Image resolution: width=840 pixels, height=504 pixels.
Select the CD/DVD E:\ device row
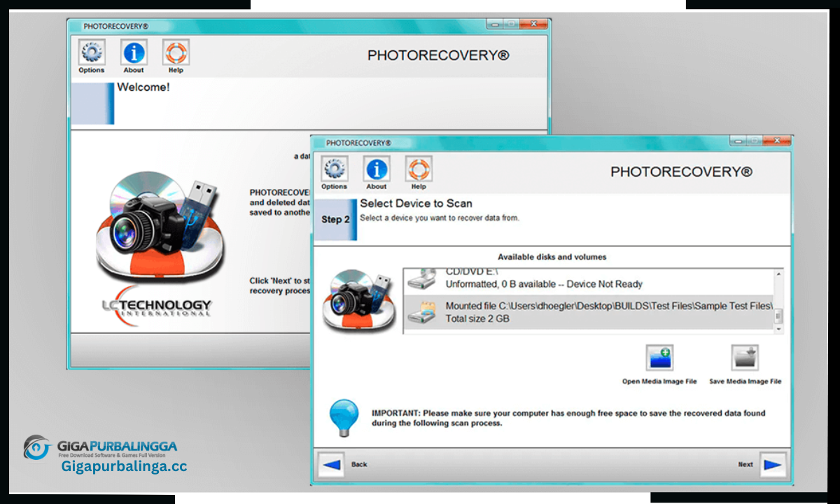(588, 280)
